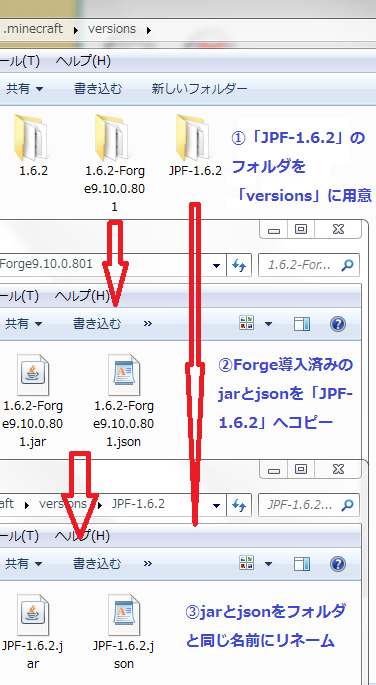
Task: Toggle preview pane in Forge window
Action: [302, 324]
